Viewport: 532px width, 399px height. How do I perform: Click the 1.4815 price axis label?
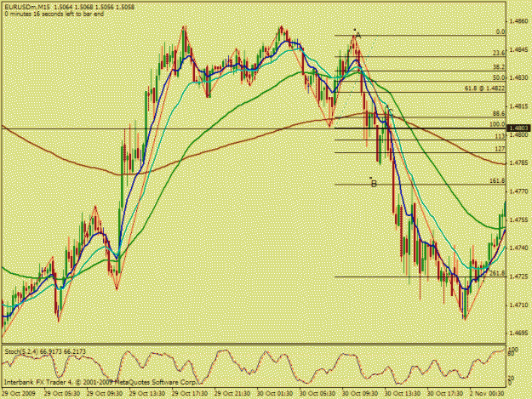519,106
